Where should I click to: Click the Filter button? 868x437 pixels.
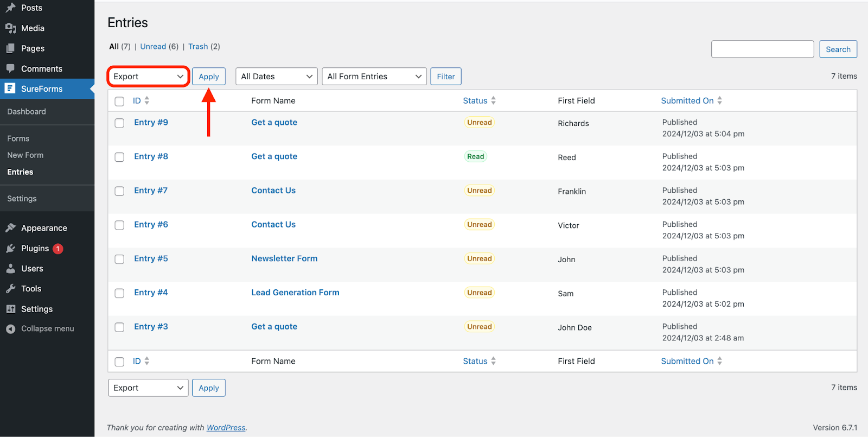[x=446, y=77]
